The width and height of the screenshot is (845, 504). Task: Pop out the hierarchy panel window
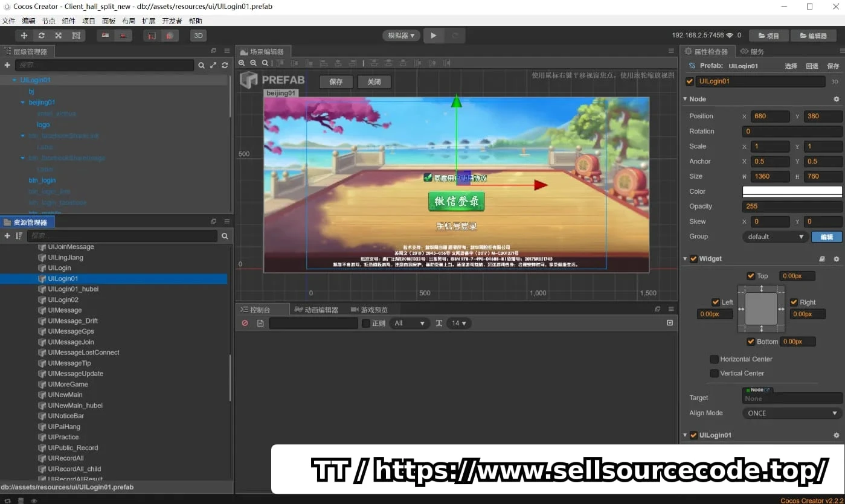coord(213,51)
